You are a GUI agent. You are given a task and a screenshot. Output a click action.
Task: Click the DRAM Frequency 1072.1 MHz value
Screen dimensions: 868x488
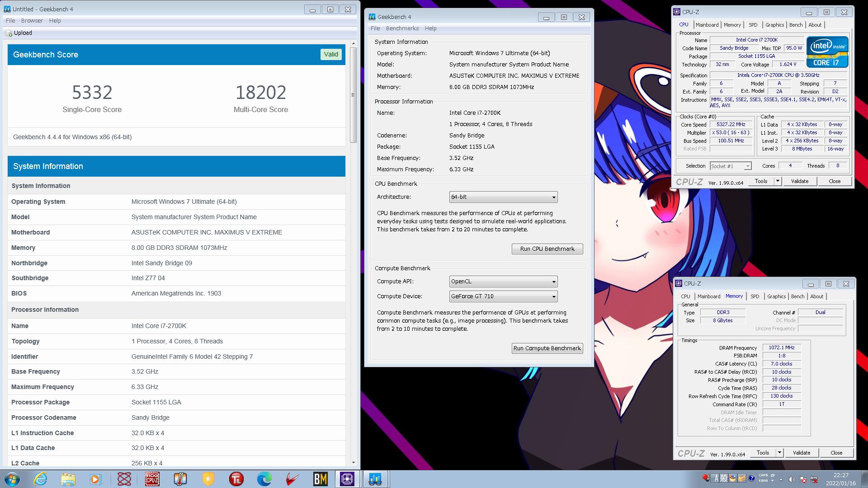[782, 347]
